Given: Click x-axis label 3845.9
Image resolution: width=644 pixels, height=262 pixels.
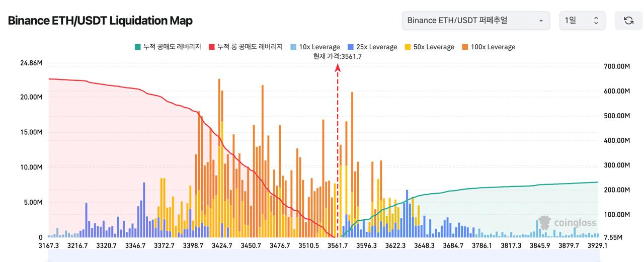Looking at the screenshot, I should point(539,245).
